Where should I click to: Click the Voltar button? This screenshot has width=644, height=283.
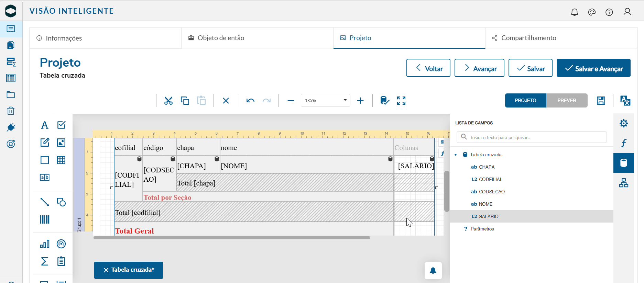[x=428, y=68]
